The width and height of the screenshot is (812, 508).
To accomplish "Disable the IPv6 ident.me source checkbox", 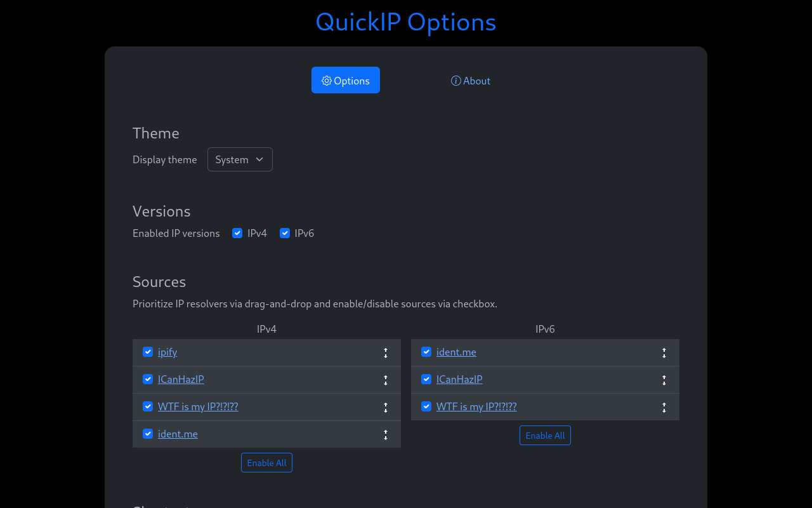I will 426,352.
